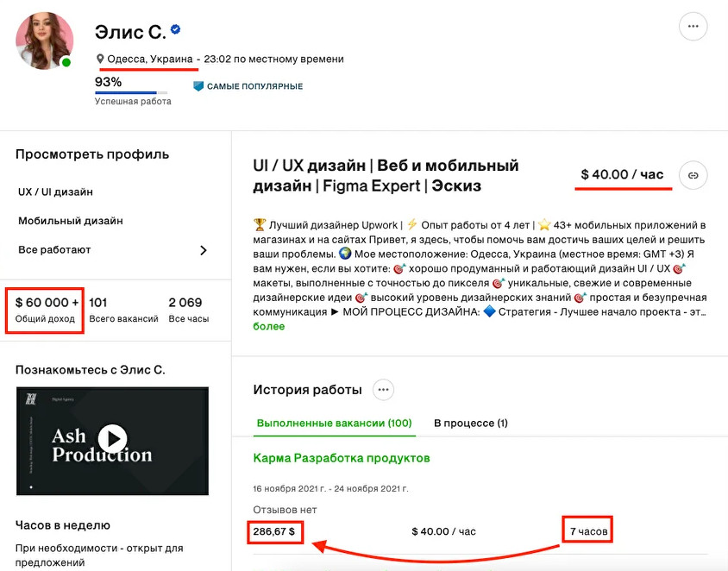The height and width of the screenshot is (571, 728).
Task: Open the three-dots menu beside profile header
Action: click(693, 27)
